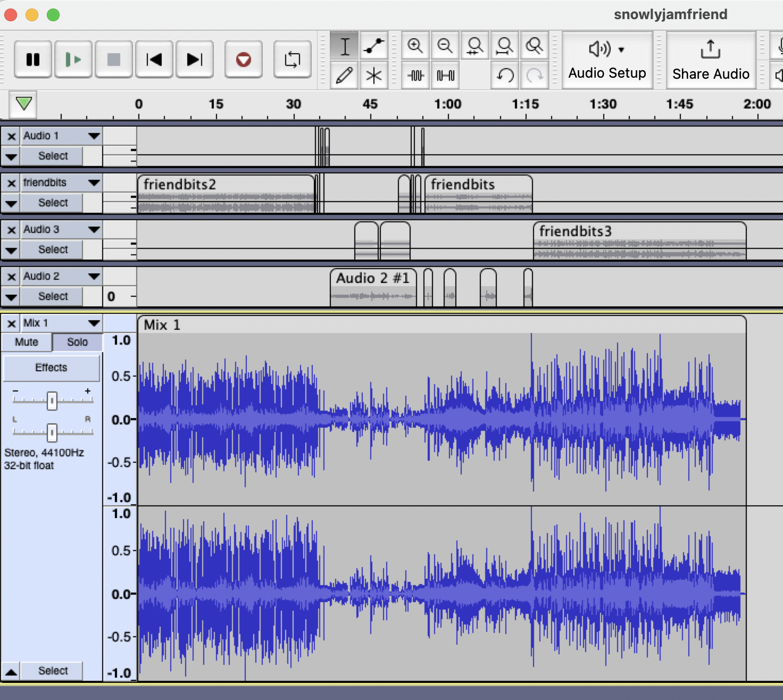Screen dimensions: 783x700
Task: Trim audio outside selection
Action: pos(415,76)
